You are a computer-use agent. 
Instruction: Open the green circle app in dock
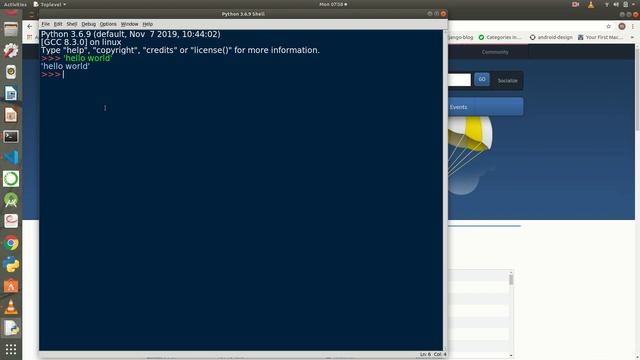(11, 179)
